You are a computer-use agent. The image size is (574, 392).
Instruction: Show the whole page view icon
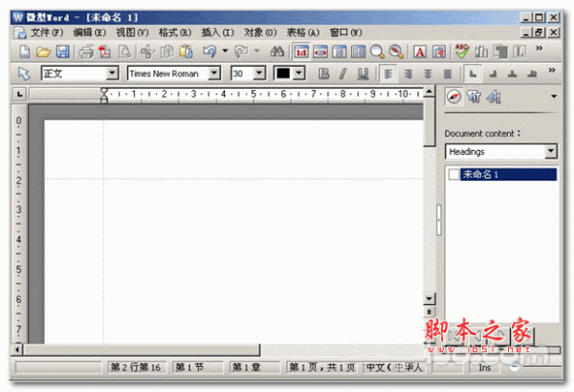[x=340, y=52]
